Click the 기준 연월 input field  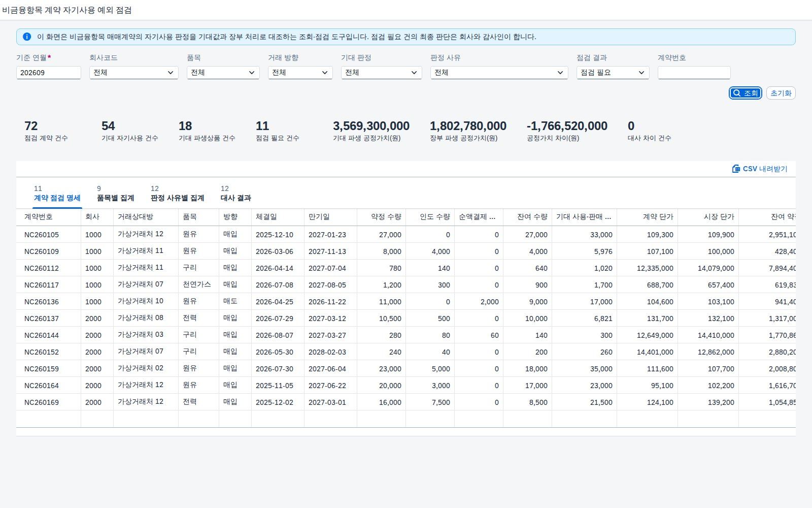coord(49,73)
